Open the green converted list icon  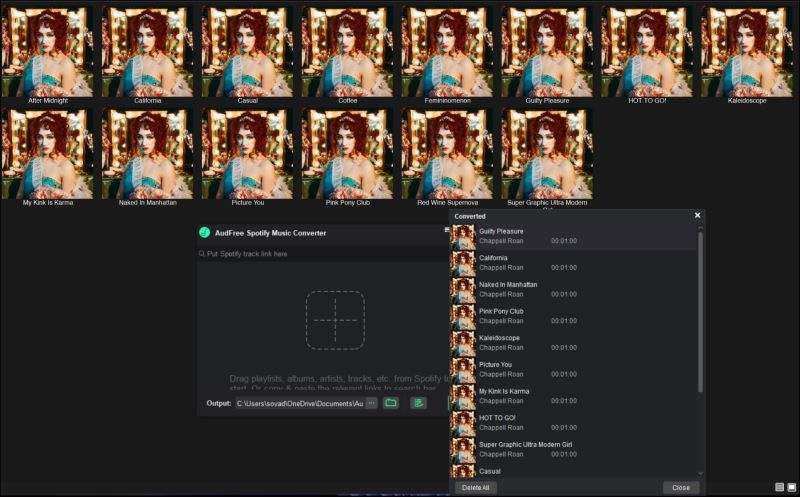418,403
